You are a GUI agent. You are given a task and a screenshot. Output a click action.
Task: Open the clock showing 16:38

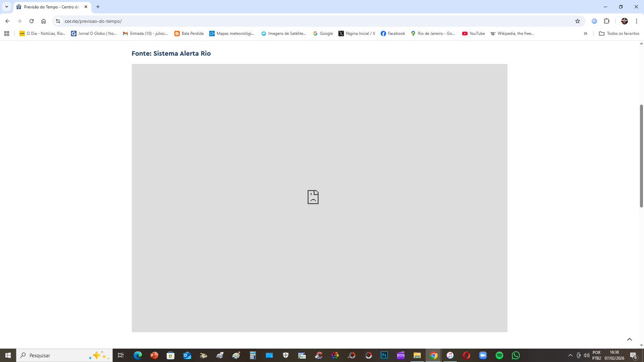tap(614, 355)
